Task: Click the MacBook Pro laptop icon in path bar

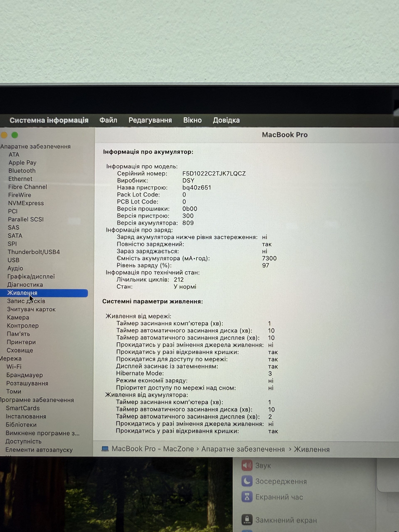Action: click(x=105, y=449)
